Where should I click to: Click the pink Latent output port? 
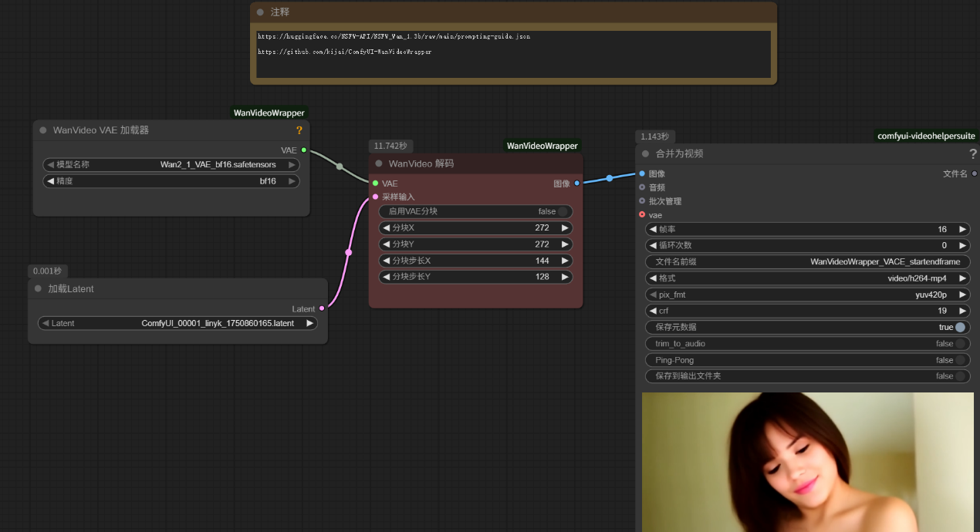(x=322, y=308)
